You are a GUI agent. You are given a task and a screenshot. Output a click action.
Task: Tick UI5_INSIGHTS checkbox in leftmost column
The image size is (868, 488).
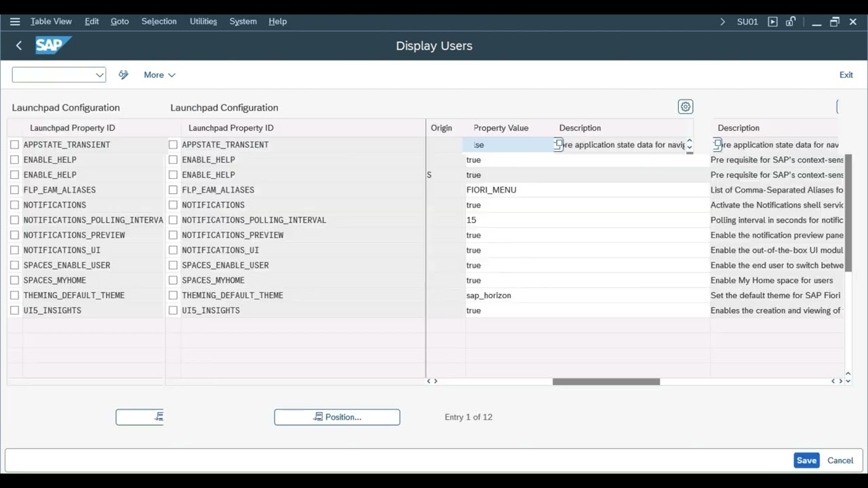click(15, 310)
